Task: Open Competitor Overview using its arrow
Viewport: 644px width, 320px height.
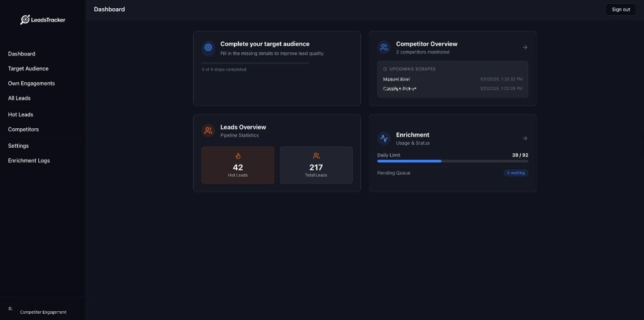Action: [525, 47]
